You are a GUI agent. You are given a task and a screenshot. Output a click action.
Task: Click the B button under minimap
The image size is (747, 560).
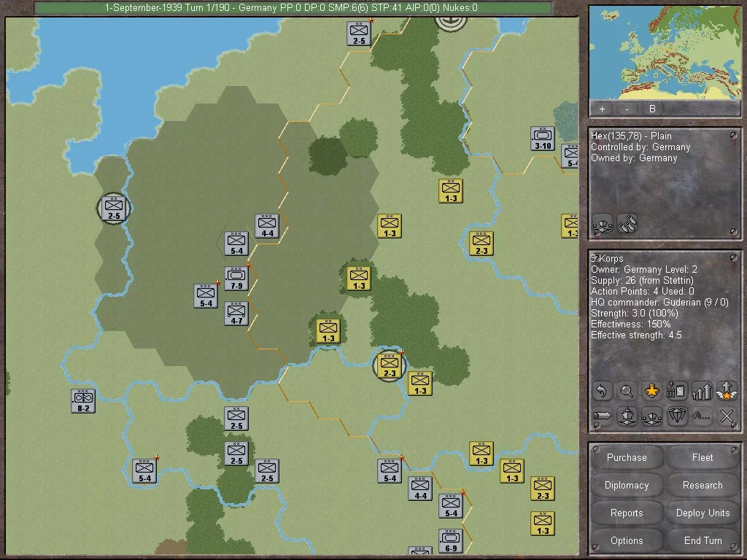[x=652, y=109]
